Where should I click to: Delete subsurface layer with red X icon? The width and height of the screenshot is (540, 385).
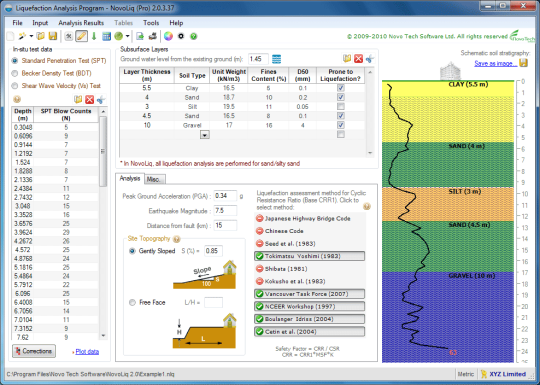pyautogui.click(x=359, y=59)
